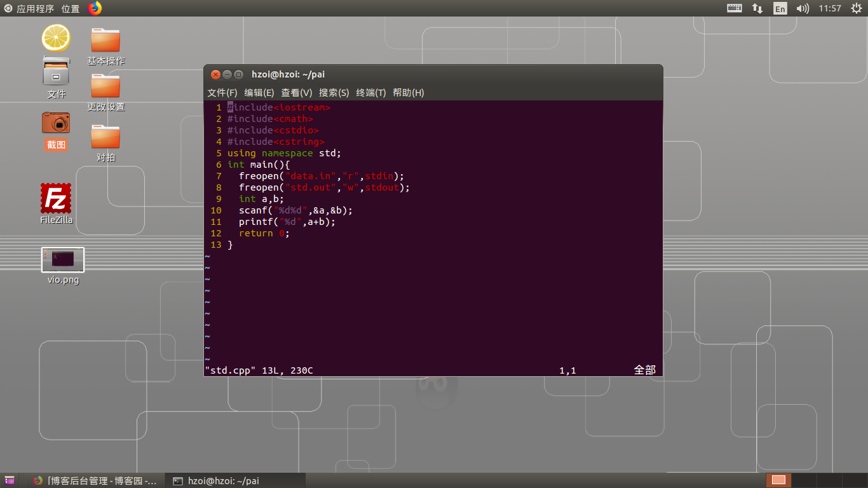
Task: Open the 编辑(E) menu in terminal
Action: [x=259, y=93]
